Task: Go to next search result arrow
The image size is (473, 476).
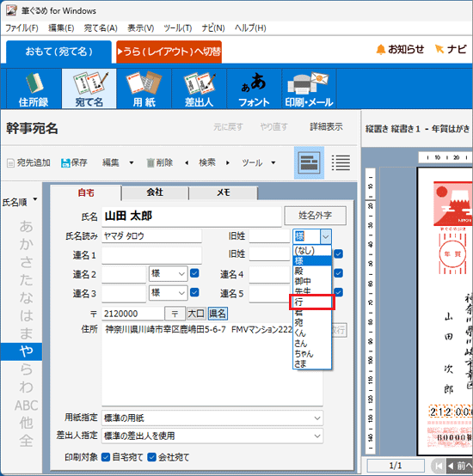Action: click(228, 163)
